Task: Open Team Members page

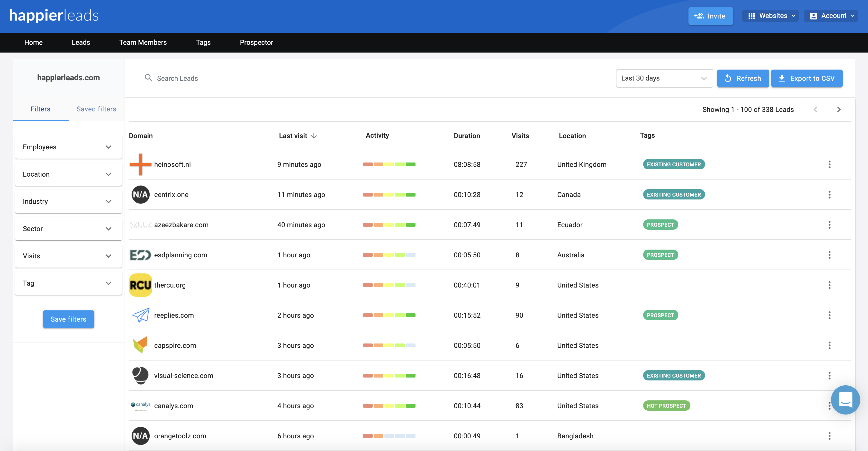Action: [143, 42]
